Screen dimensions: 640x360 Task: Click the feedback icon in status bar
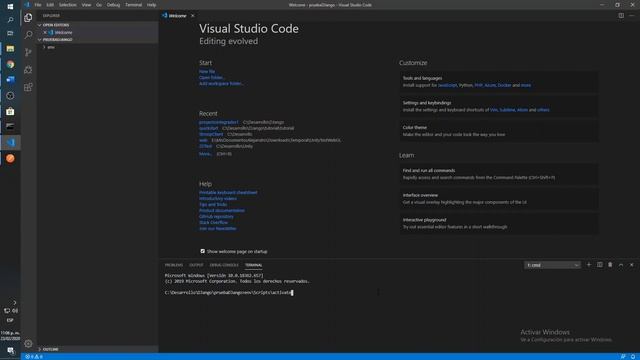click(x=623, y=357)
